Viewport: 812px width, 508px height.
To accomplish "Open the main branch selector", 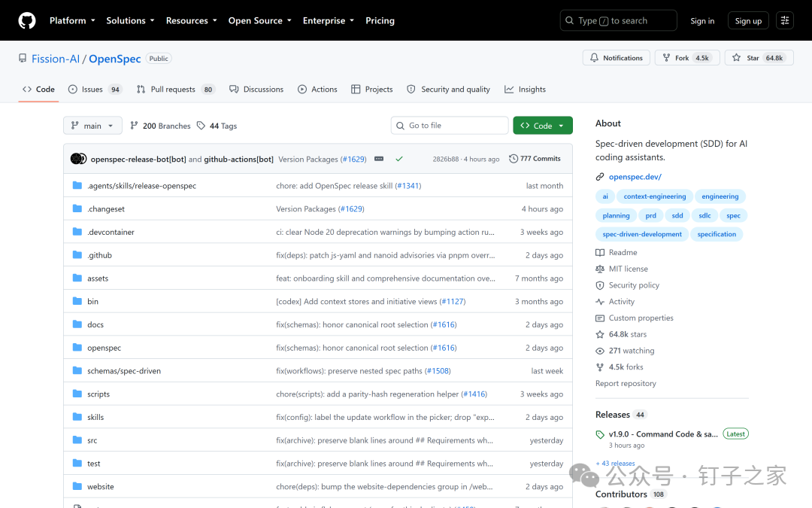I will pyautogui.click(x=92, y=126).
